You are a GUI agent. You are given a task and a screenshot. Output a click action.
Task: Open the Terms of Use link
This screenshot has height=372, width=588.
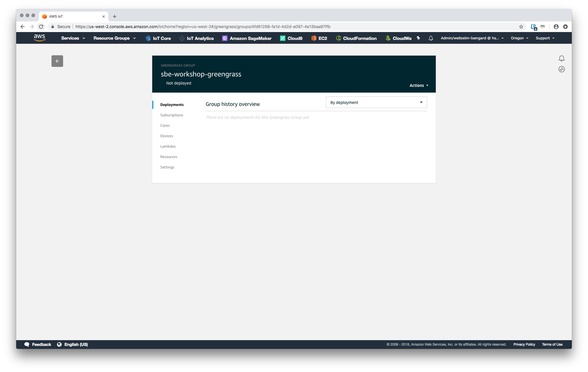click(552, 344)
